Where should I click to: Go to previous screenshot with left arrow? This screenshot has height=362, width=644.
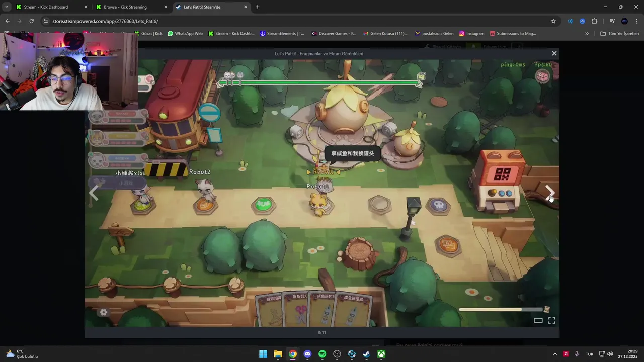pos(94,193)
